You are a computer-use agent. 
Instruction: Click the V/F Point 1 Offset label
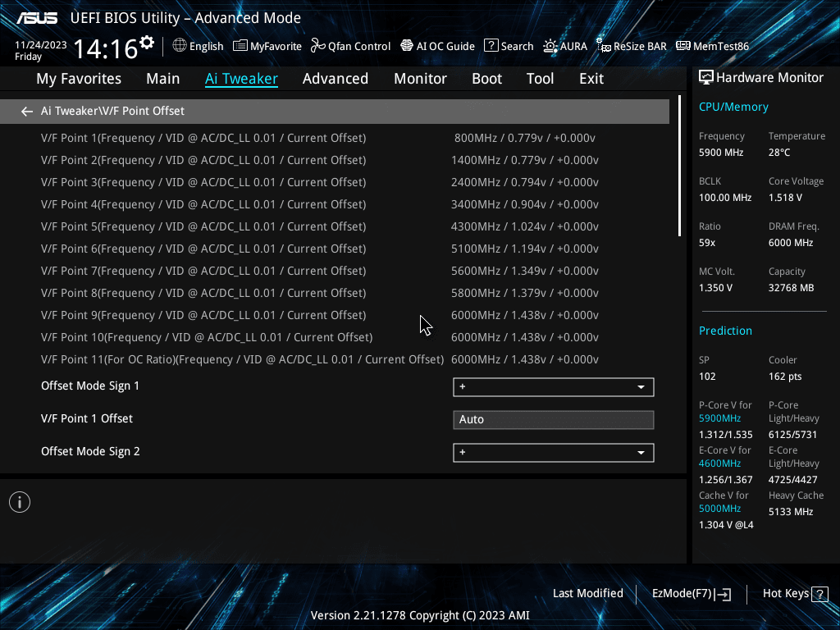(87, 418)
